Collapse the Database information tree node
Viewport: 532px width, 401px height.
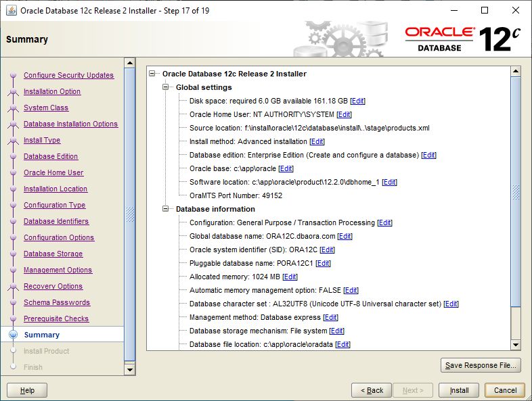(x=166, y=209)
